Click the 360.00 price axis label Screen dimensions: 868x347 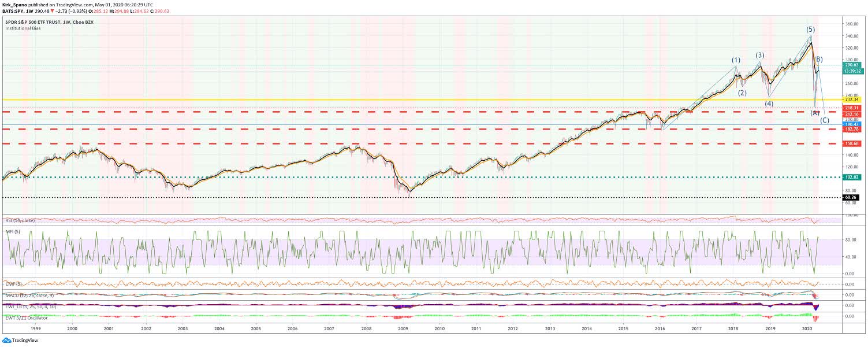pyautogui.click(x=852, y=24)
